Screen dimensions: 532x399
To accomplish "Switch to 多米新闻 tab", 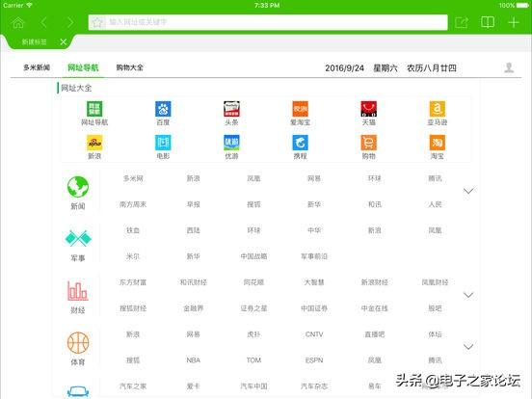I will click(37, 67).
